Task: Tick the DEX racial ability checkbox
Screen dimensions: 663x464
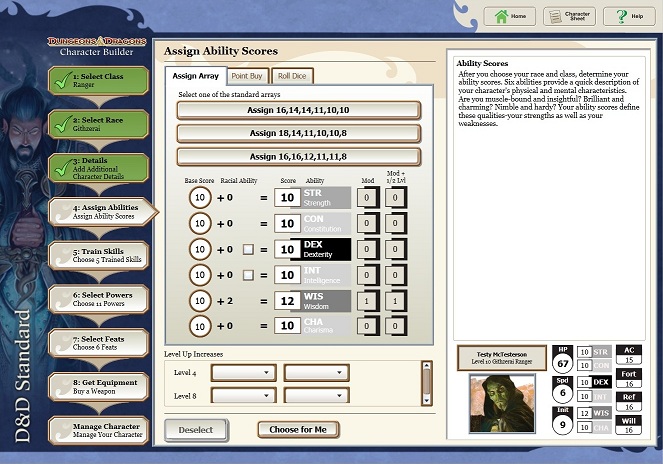Action: [248, 250]
